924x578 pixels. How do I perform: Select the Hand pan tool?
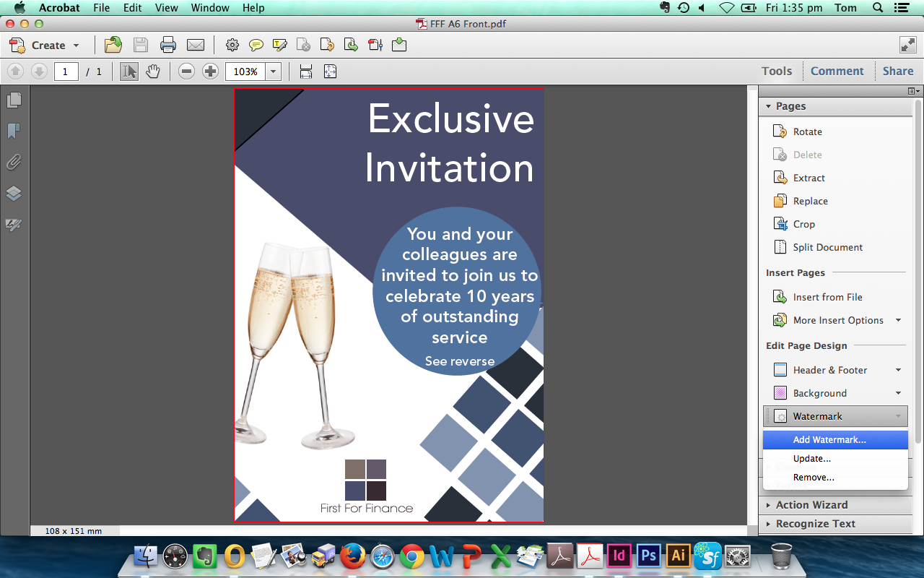pyautogui.click(x=152, y=72)
